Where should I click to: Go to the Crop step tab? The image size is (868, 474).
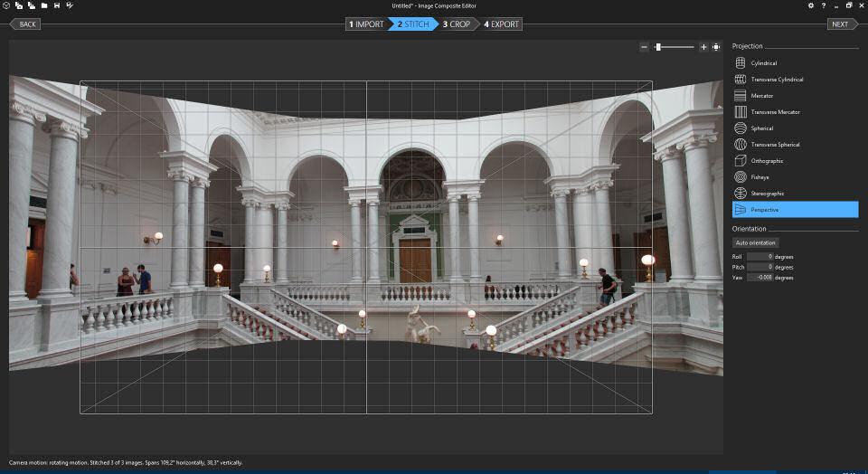click(457, 24)
